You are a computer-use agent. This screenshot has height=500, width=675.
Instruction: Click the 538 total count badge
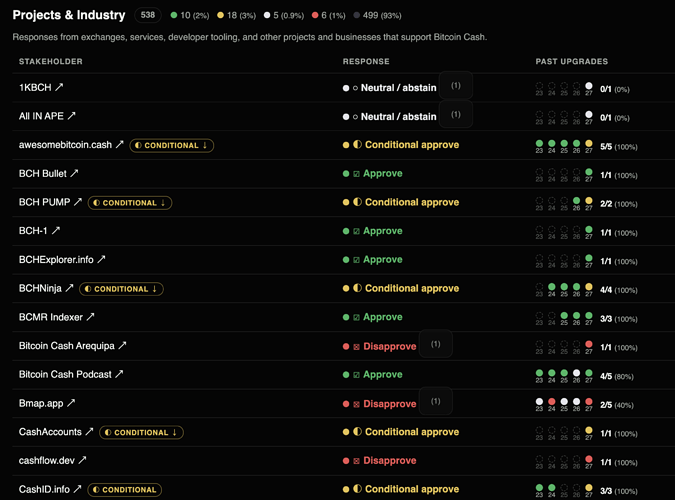[x=148, y=15]
